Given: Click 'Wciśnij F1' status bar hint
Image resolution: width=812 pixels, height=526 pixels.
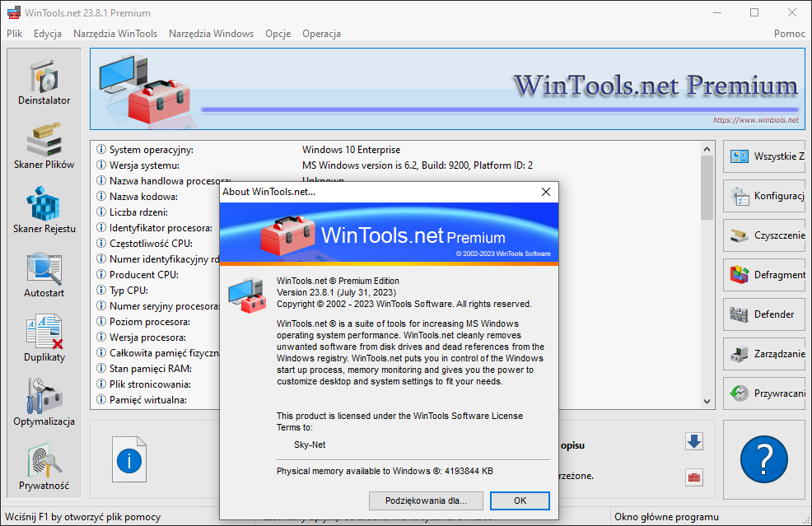Looking at the screenshot, I should [x=83, y=517].
